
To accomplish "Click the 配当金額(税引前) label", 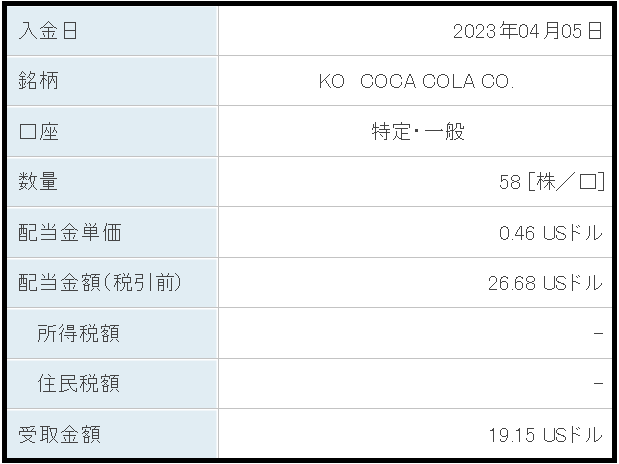I will pos(99,283).
